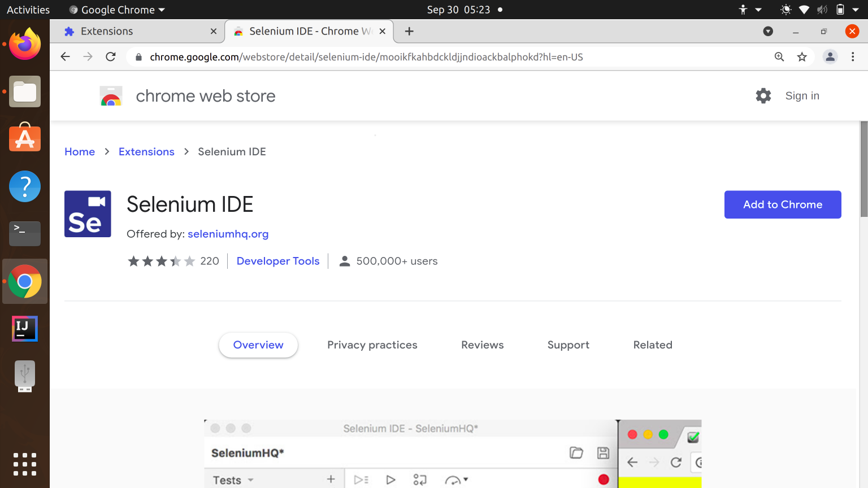Click the Add to Chrome button

(782, 204)
